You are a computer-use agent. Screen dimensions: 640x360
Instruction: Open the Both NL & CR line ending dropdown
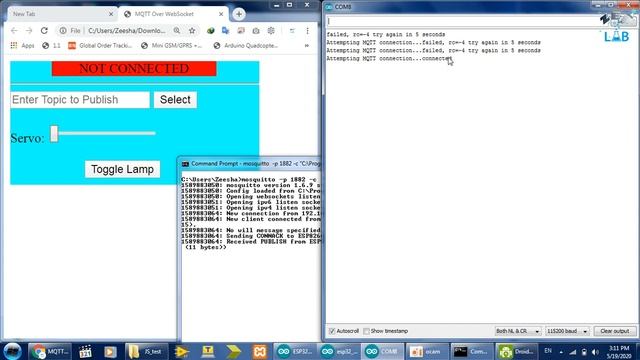518,331
